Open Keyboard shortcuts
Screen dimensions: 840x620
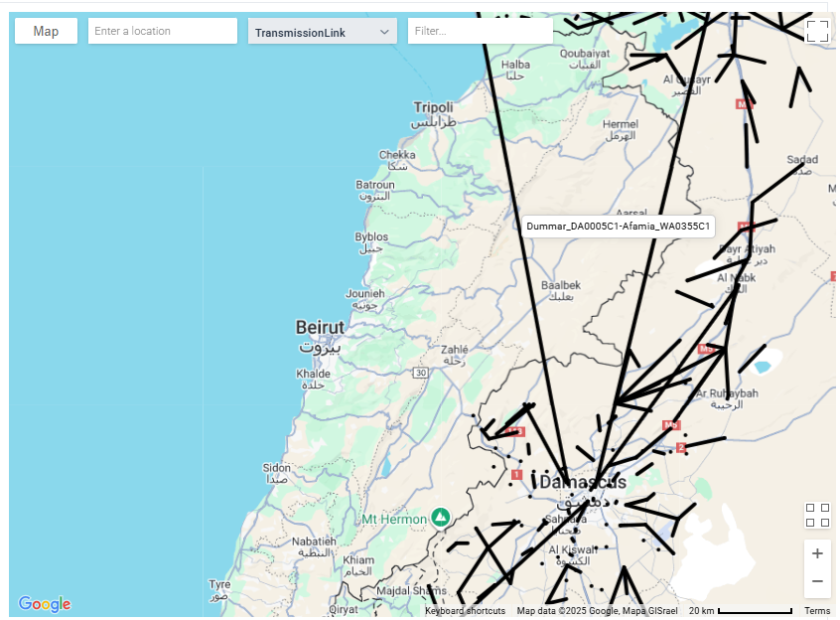(465, 611)
